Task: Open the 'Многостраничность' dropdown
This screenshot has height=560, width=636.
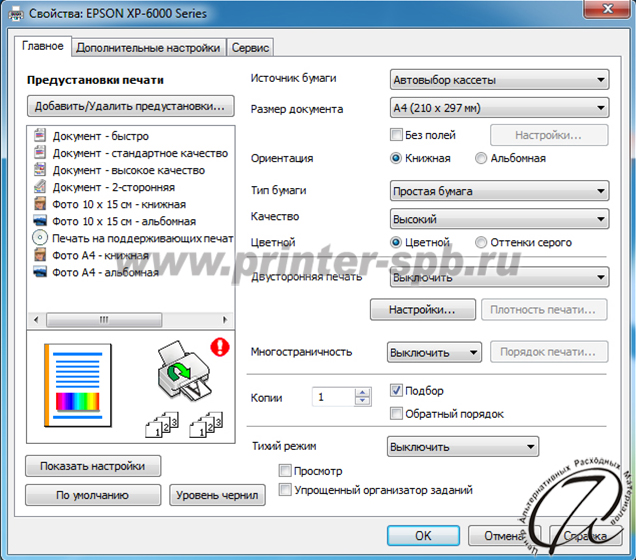Action: (434, 352)
